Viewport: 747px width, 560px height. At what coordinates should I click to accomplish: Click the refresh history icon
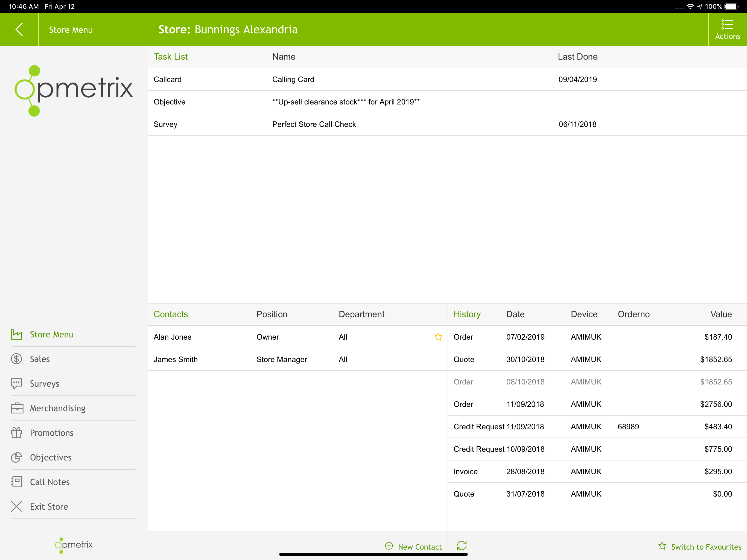tap(462, 546)
